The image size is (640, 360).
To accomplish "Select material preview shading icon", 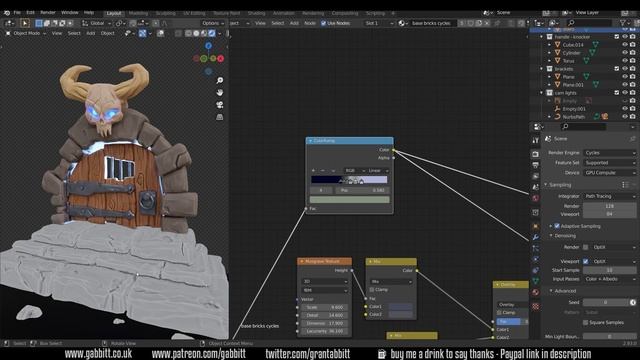I will 204,33.
